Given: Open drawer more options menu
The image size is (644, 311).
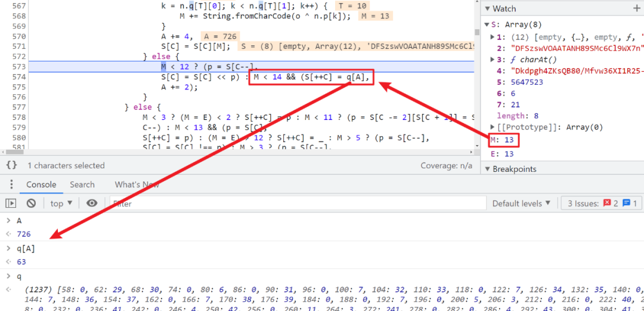Looking at the screenshot, I should pos(11,184).
